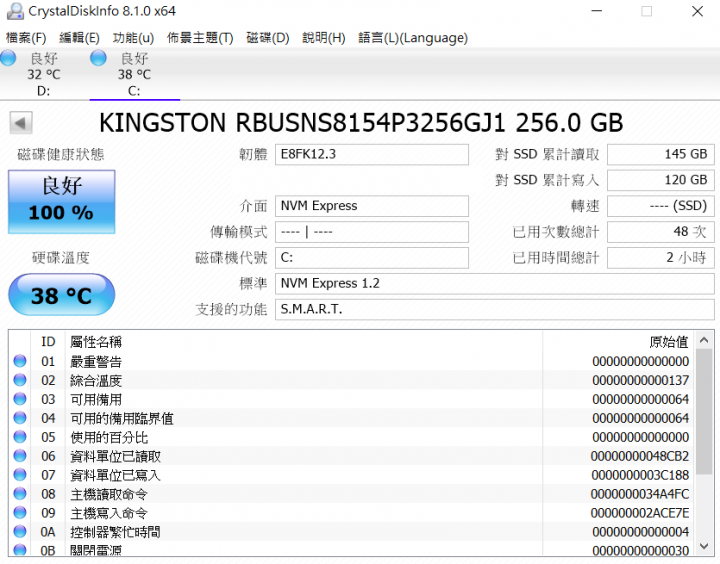
Task: Select the 主機寫入命令 attribute row
Action: pos(351,513)
